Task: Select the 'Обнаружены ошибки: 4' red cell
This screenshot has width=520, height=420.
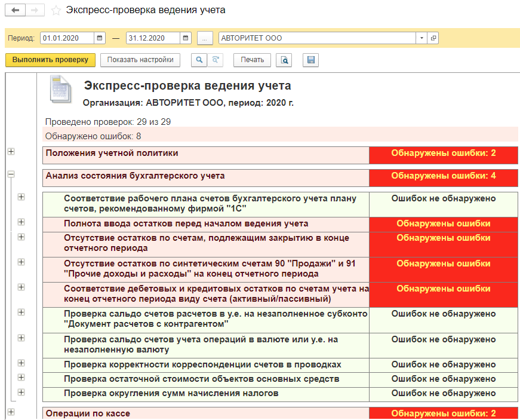Action: (443, 176)
